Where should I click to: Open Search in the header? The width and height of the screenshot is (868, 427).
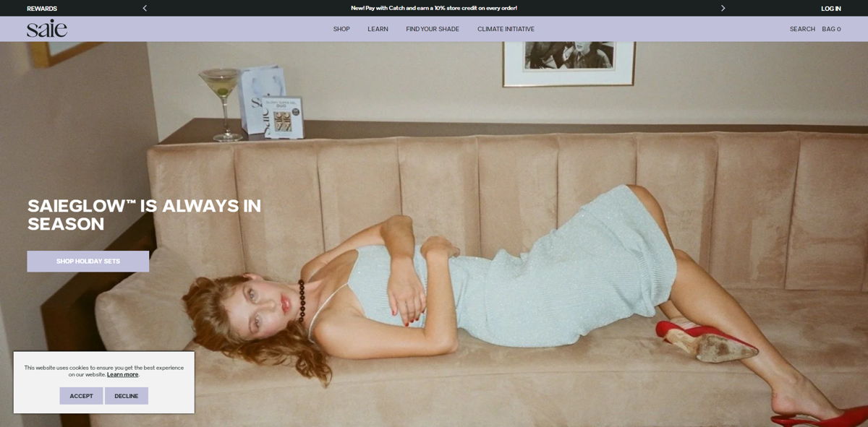click(802, 29)
